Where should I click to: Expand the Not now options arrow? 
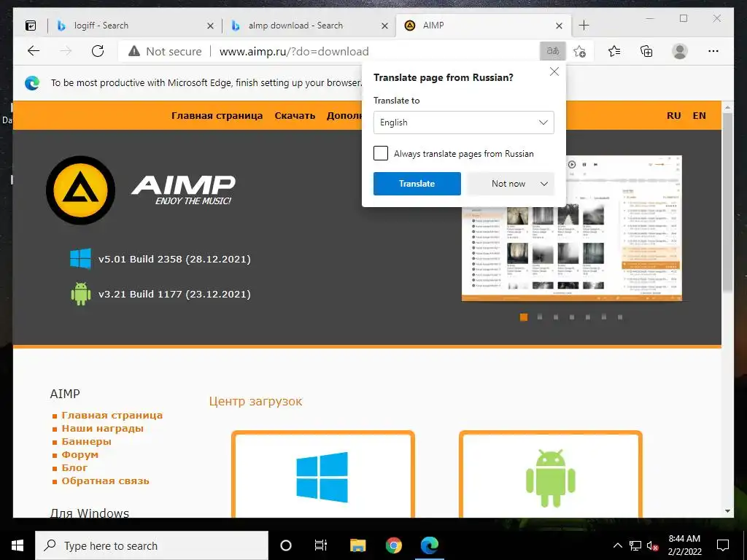tap(544, 184)
